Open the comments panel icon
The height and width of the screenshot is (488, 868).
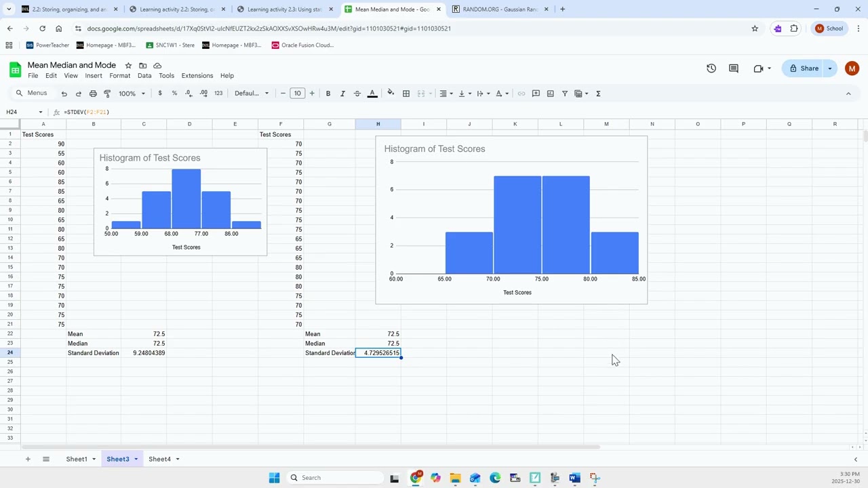733,68
